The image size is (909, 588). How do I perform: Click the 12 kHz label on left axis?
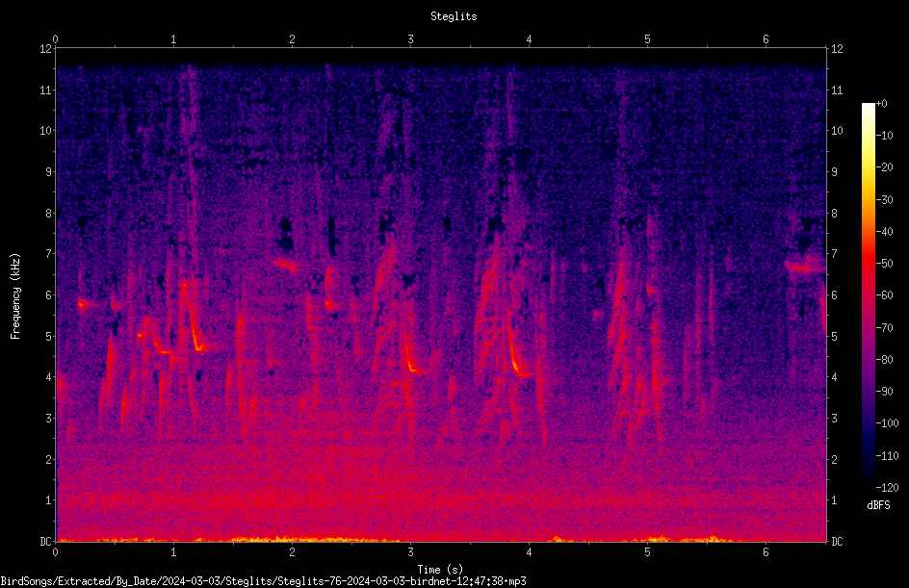pos(46,49)
